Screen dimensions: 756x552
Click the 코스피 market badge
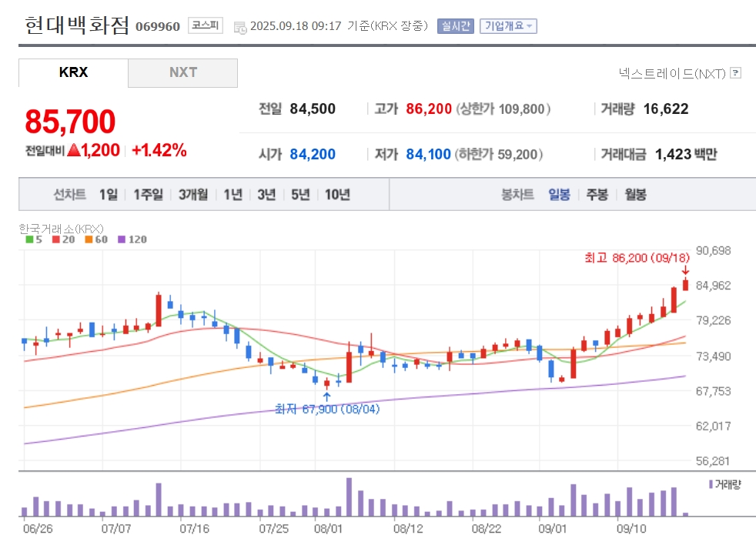coord(206,25)
